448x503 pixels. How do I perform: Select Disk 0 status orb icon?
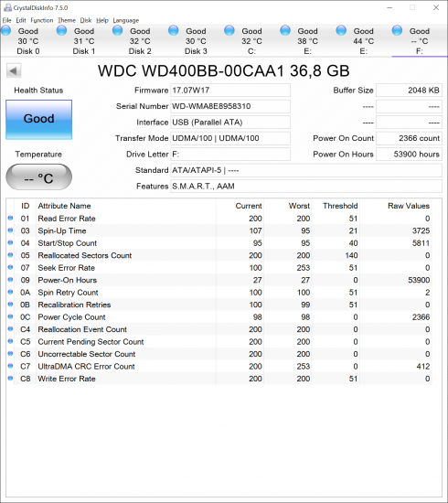click(5, 31)
